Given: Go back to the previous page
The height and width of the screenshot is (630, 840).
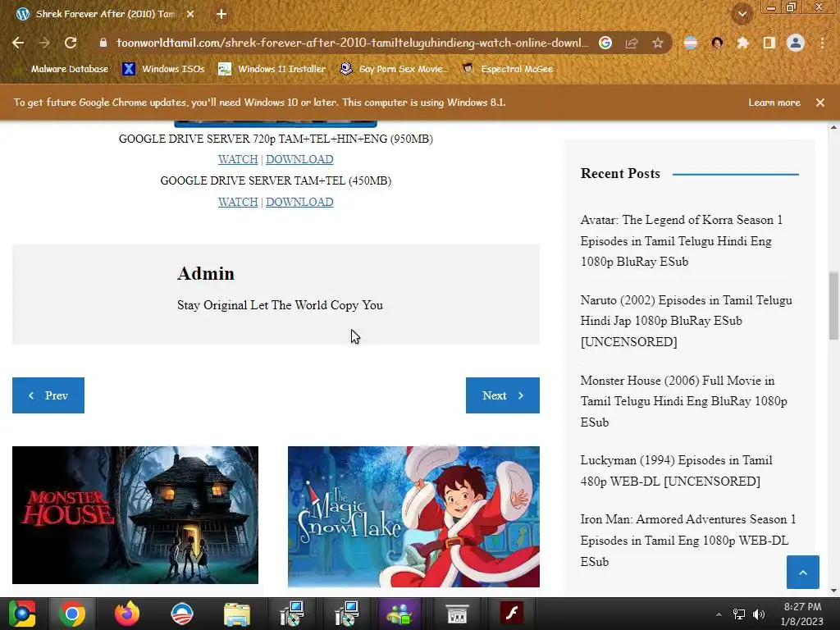Looking at the screenshot, I should tap(18, 43).
